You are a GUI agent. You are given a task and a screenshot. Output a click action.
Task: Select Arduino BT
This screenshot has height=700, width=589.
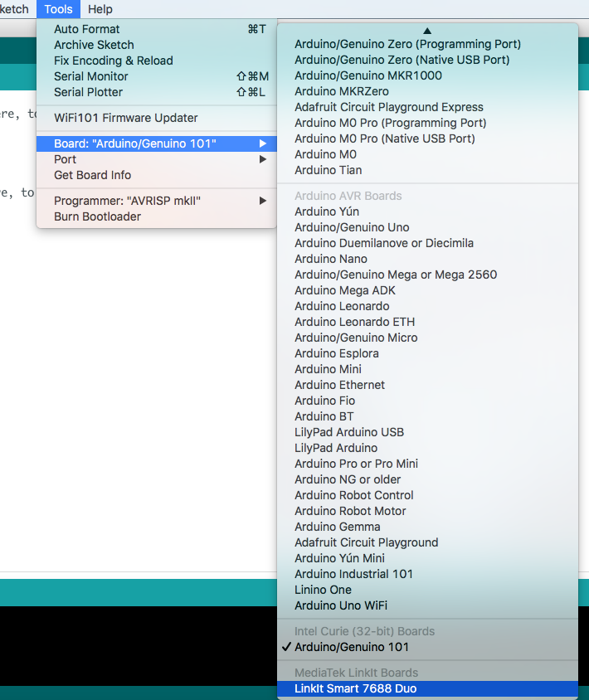click(x=427, y=416)
